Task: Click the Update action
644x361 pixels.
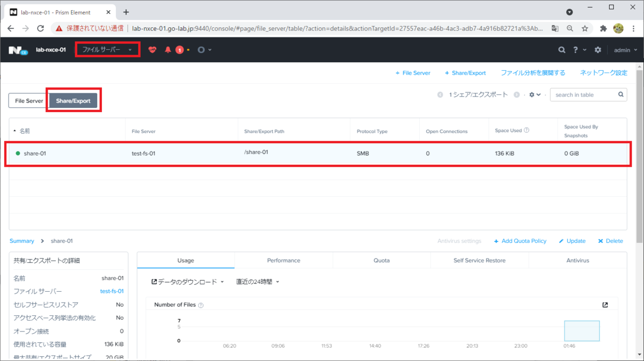Action: (572, 241)
